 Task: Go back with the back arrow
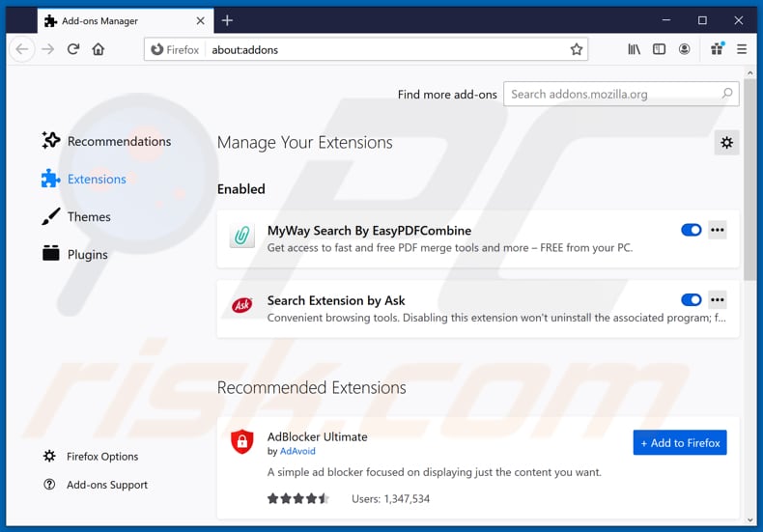22,49
